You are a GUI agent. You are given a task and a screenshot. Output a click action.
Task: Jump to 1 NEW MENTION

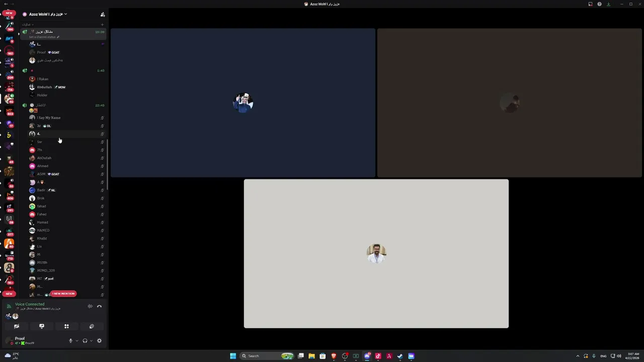point(63,294)
